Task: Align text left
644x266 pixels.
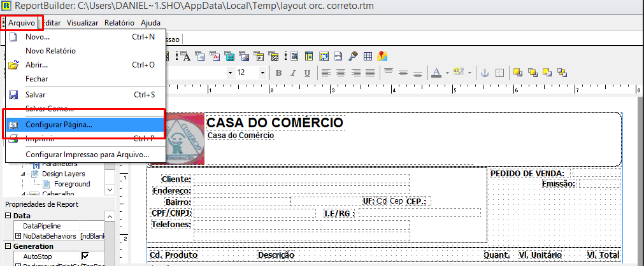Action: [x=326, y=73]
